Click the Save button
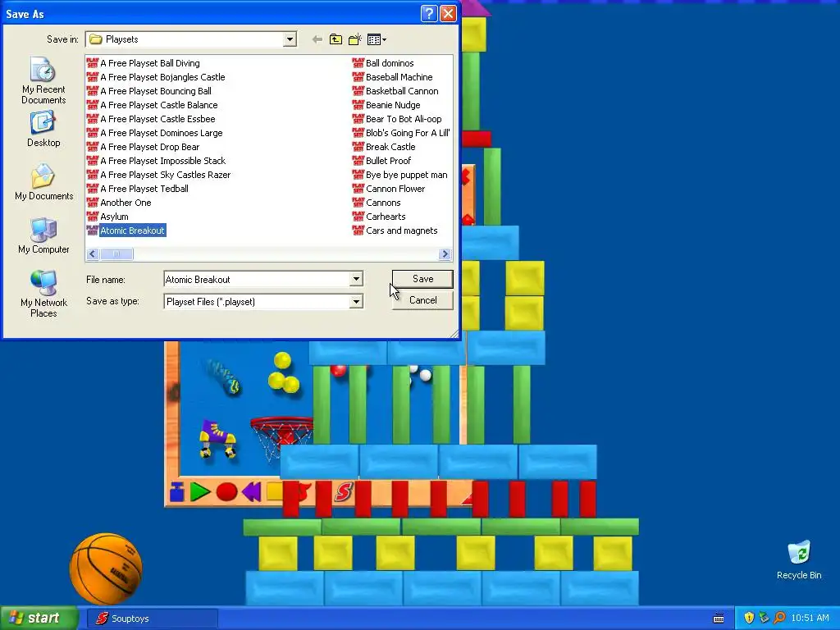Viewport: 840px width, 630px height. click(x=422, y=279)
